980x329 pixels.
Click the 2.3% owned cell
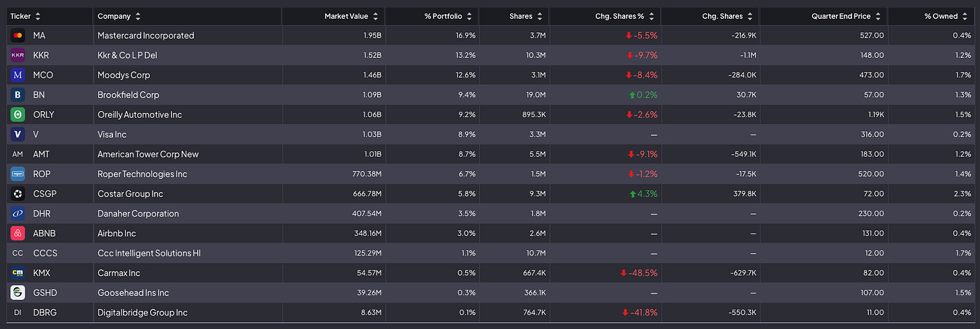(x=963, y=194)
